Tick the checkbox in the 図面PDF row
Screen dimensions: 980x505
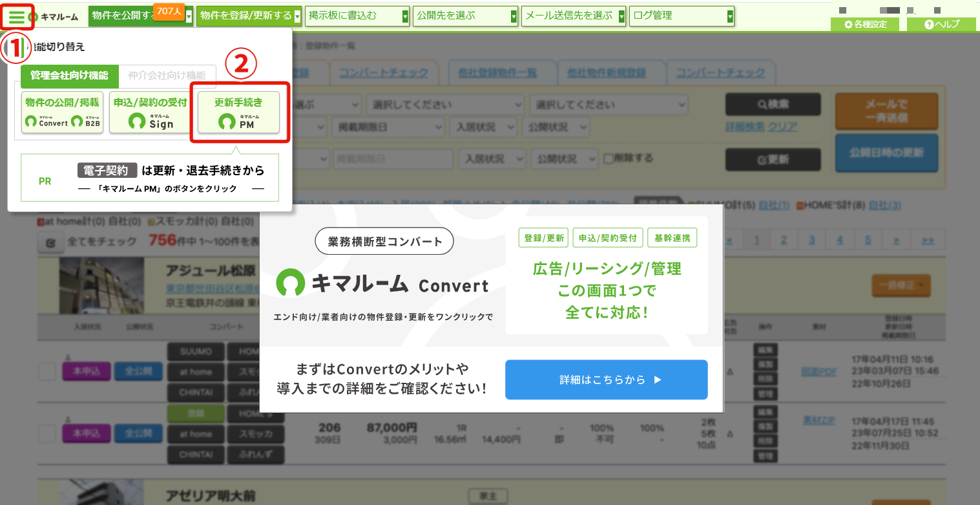coord(47,372)
